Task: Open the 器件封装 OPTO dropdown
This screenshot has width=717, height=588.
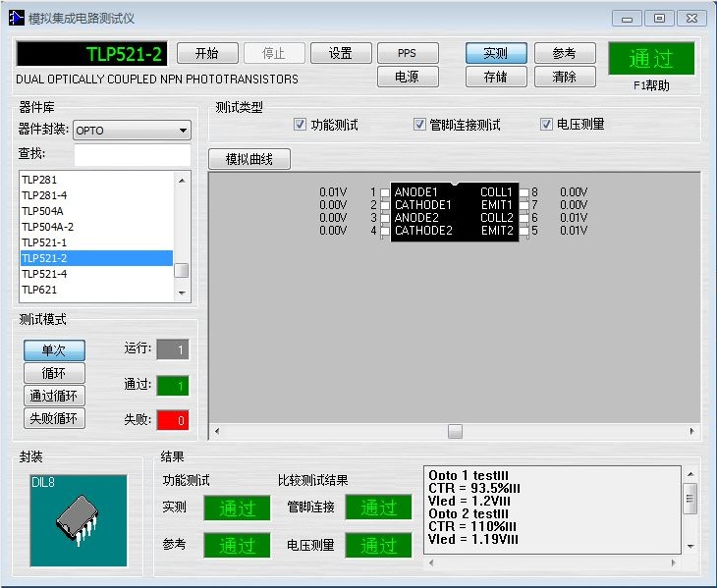Action: point(132,131)
